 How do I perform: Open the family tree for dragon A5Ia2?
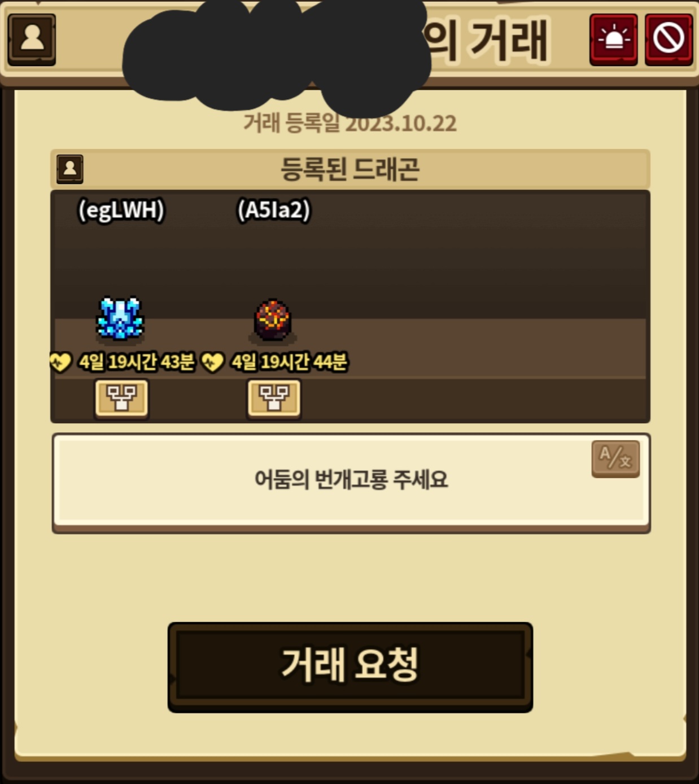(274, 398)
